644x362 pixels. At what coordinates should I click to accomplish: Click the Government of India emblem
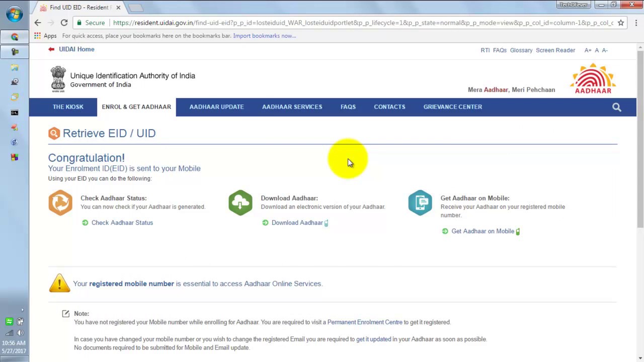[58, 79]
